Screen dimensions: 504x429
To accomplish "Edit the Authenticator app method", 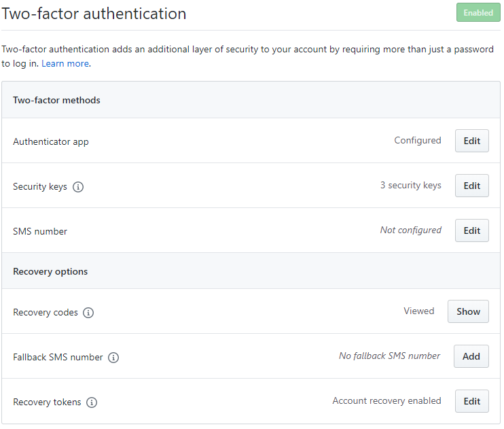I will point(472,141).
